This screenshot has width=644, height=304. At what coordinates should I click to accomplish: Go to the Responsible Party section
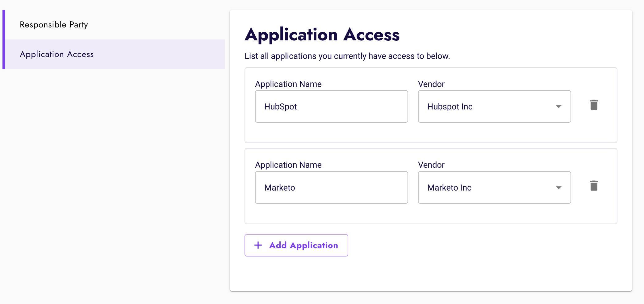click(x=54, y=25)
